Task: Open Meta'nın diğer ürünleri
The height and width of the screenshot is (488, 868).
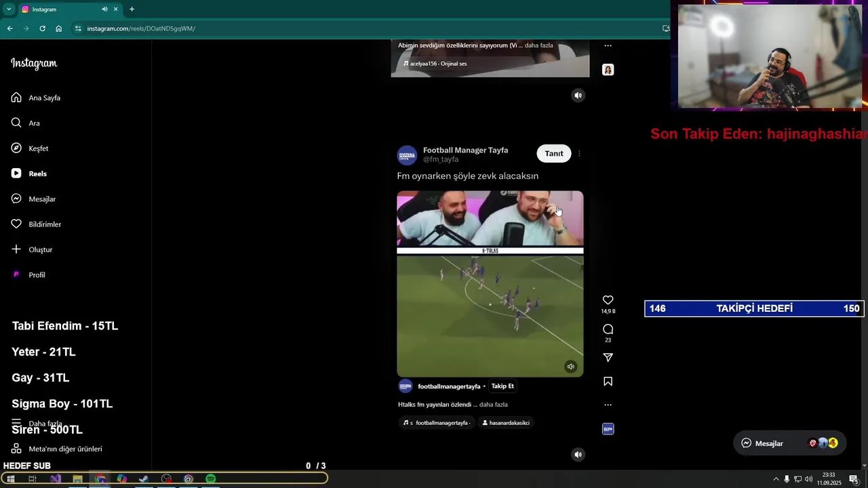Action: (57, 449)
